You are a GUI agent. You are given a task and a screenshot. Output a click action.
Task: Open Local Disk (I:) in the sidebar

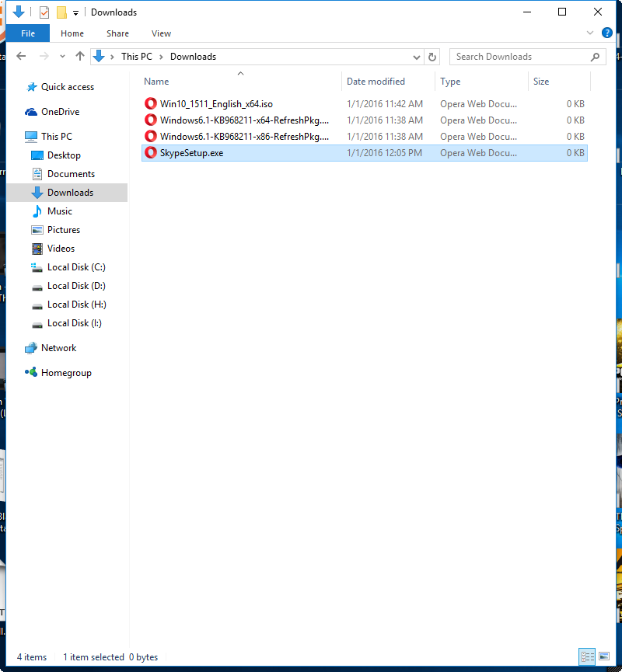point(67,323)
